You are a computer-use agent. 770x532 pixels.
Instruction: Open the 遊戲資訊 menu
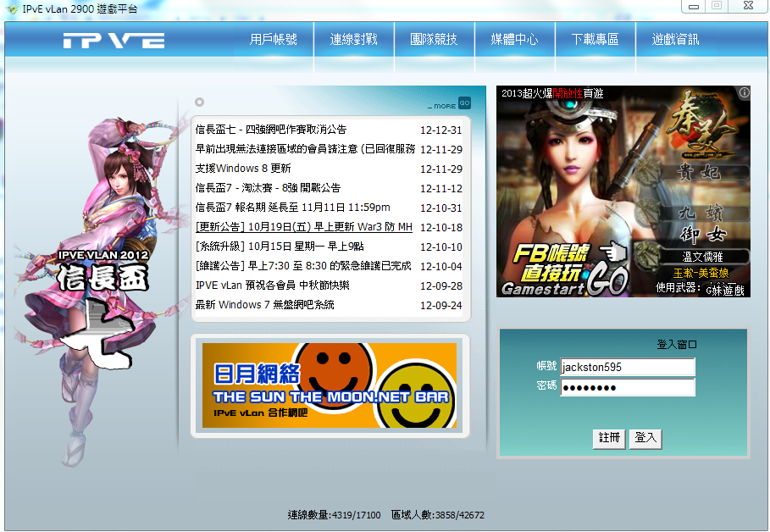tap(676, 39)
